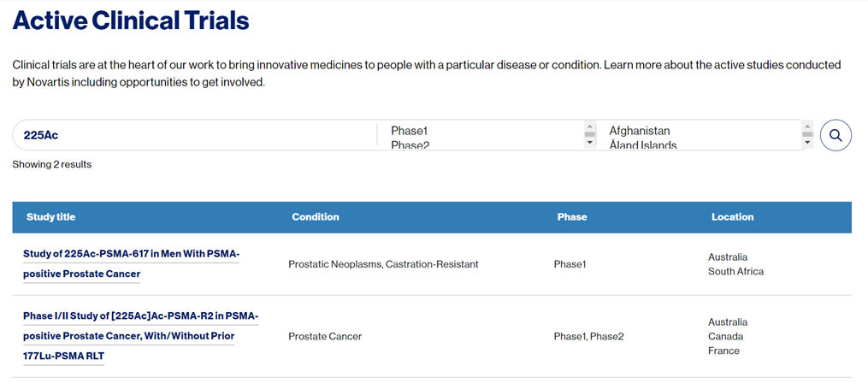868x389 pixels.
Task: Click phase list scroll-up arrow
Action: point(589,125)
